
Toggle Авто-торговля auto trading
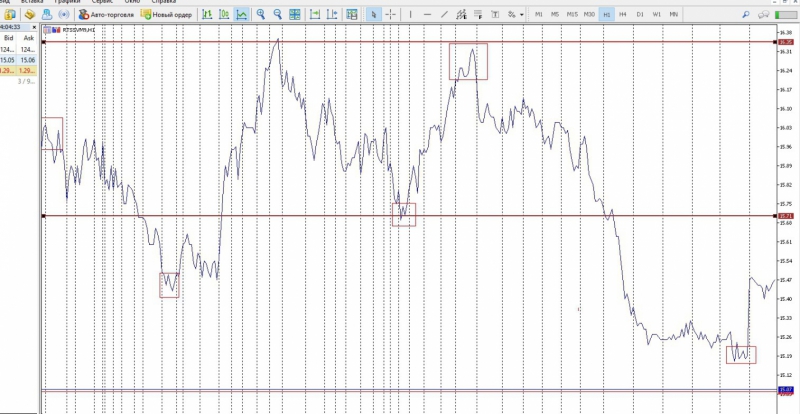point(106,14)
